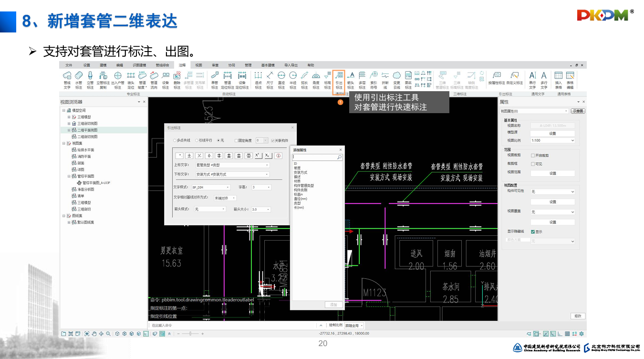Expand the 箭头样式 dropdown

click(223, 209)
